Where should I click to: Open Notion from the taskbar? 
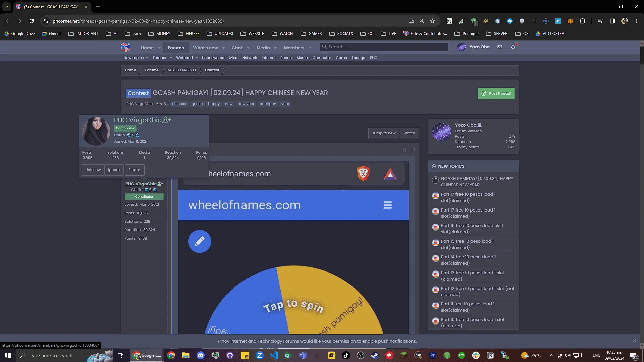click(490, 355)
